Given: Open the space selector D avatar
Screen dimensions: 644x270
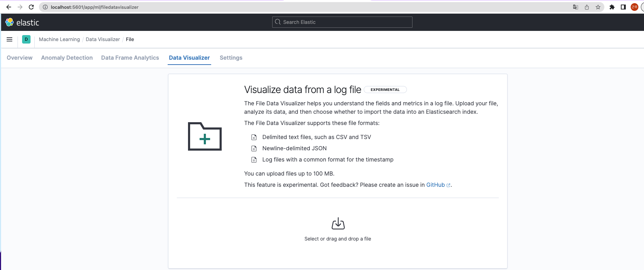Looking at the screenshot, I should 26,39.
